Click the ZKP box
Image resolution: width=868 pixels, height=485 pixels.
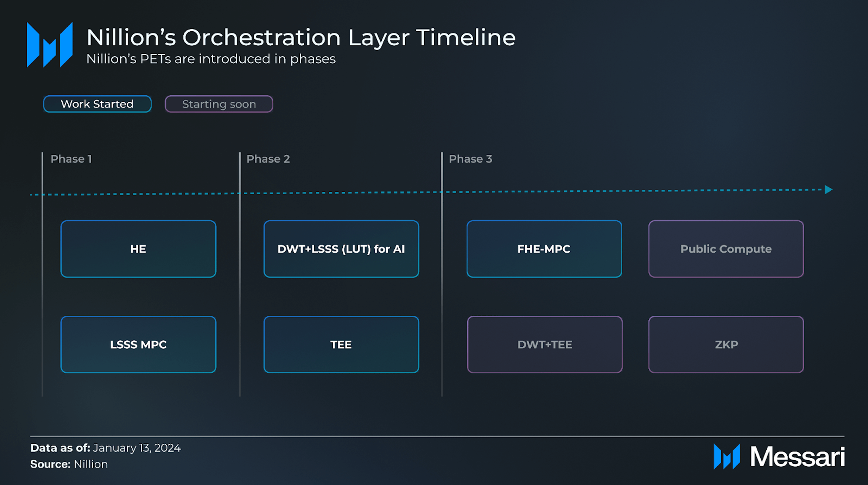(726, 345)
